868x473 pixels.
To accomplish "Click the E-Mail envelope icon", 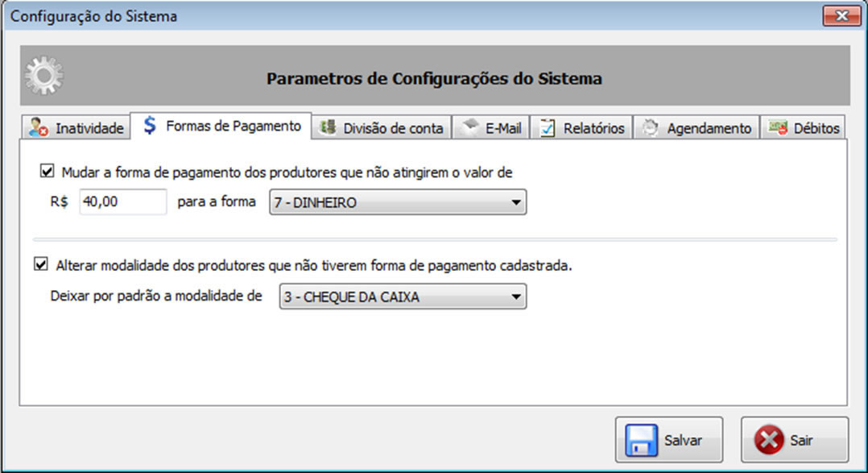I will (x=470, y=127).
